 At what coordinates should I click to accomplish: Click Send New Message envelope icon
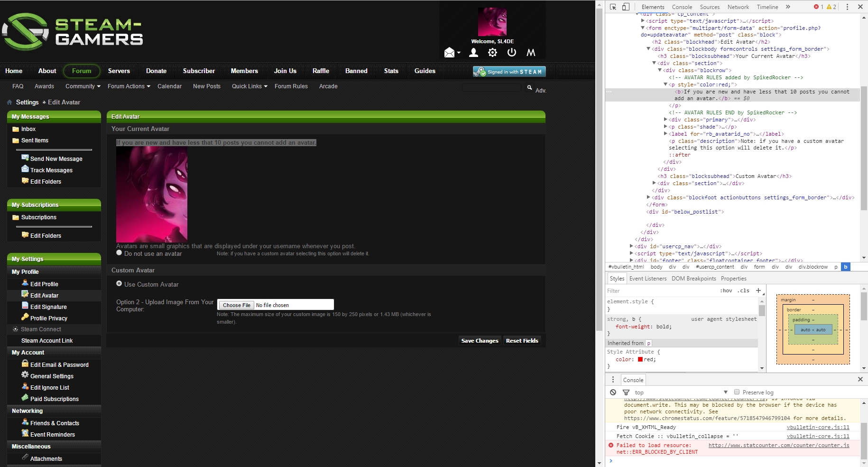25,158
